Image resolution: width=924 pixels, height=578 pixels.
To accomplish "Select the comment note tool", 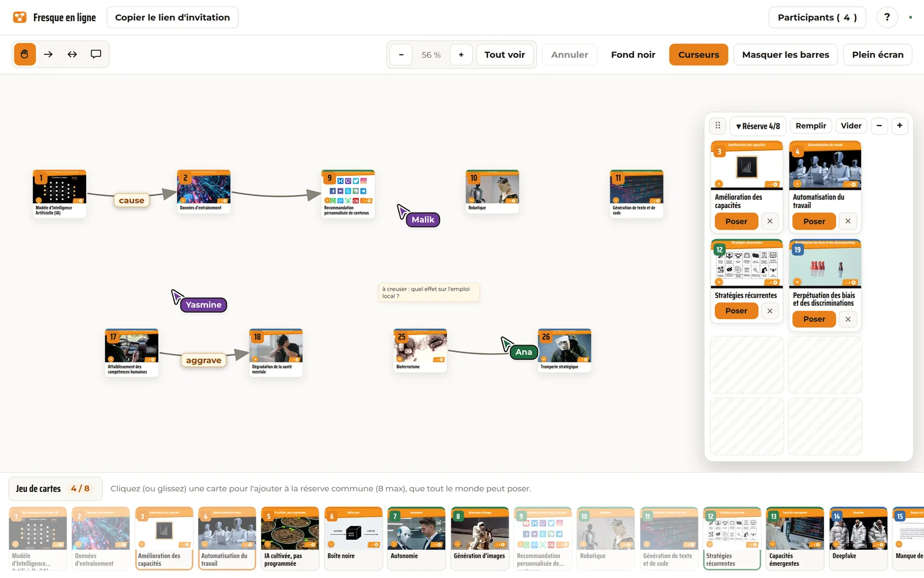I will tap(96, 54).
